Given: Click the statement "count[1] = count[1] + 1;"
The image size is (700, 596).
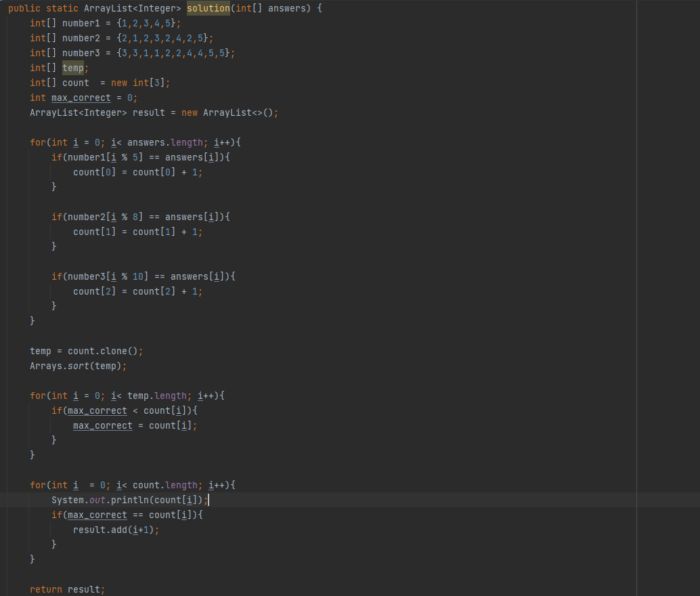Looking at the screenshot, I should click(x=138, y=232).
